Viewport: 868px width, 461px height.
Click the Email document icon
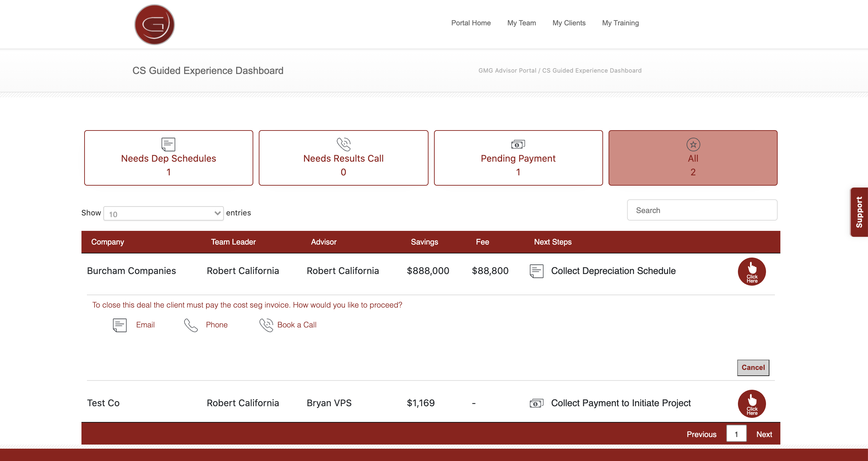(120, 325)
